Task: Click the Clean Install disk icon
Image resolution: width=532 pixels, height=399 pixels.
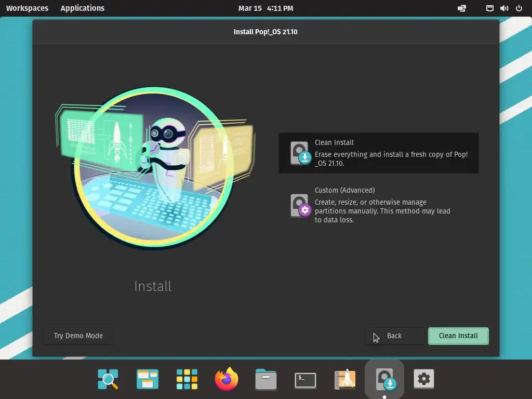Action: [300, 153]
